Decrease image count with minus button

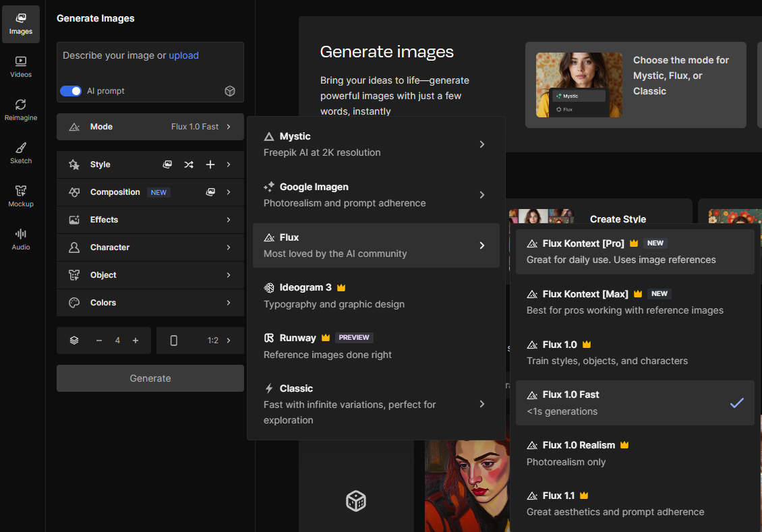point(99,341)
